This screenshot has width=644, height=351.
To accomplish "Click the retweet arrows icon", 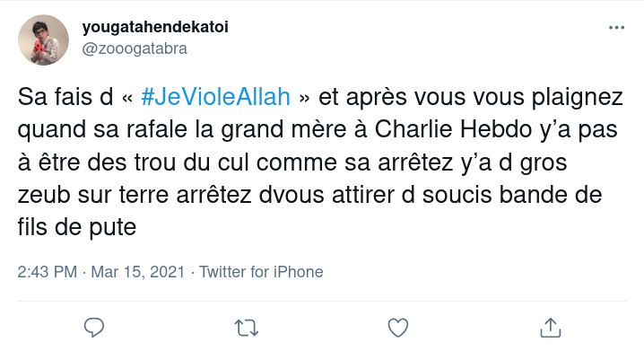I will pyautogui.click(x=247, y=328).
